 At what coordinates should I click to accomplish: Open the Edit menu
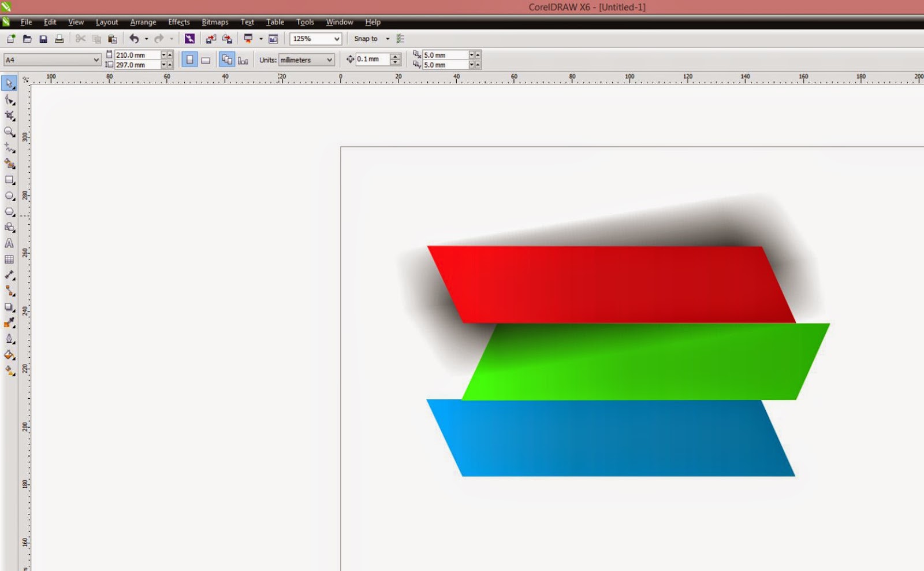(x=50, y=22)
